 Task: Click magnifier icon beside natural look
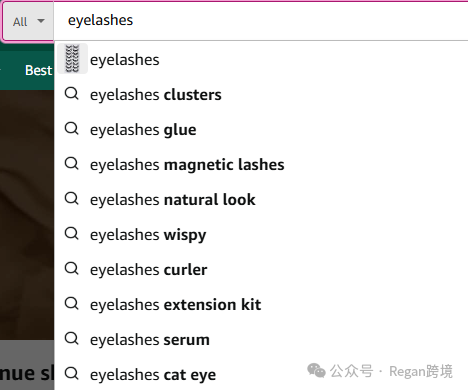(71, 199)
